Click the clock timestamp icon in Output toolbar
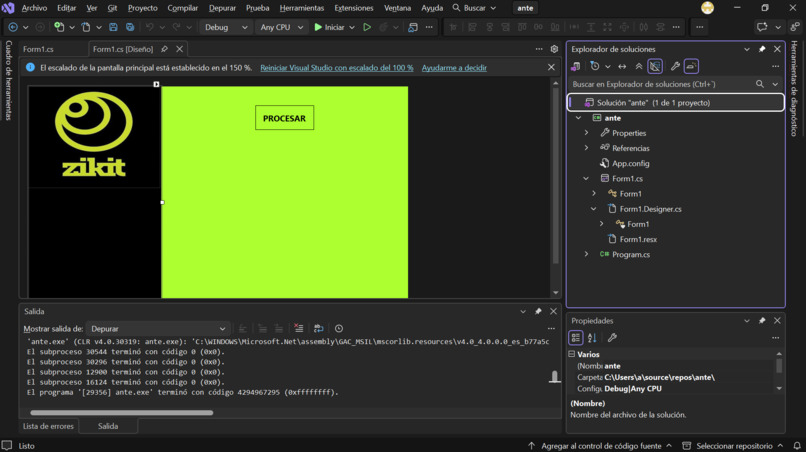Screen dimensions: 806x452 339,329
